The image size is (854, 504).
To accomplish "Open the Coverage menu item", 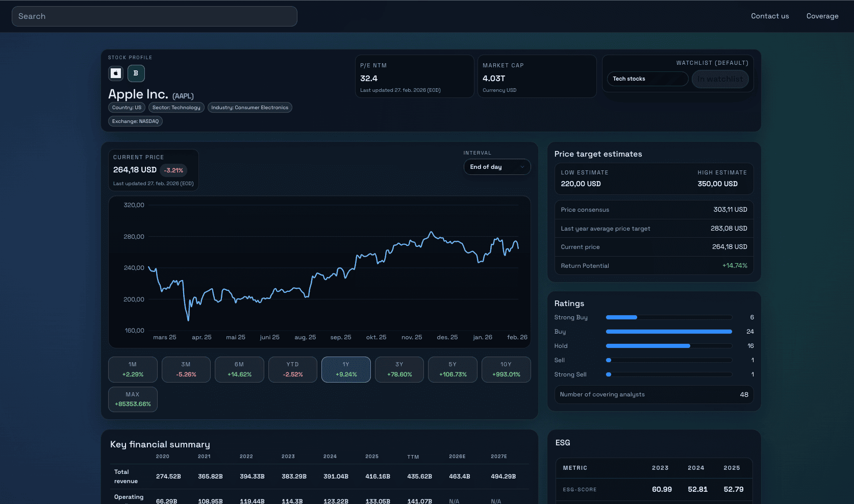I will point(822,16).
